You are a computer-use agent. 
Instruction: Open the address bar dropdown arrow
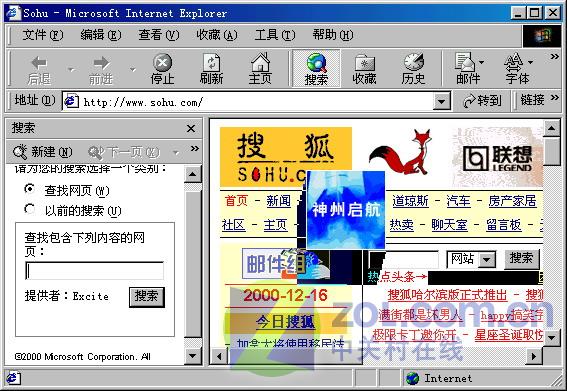click(442, 101)
